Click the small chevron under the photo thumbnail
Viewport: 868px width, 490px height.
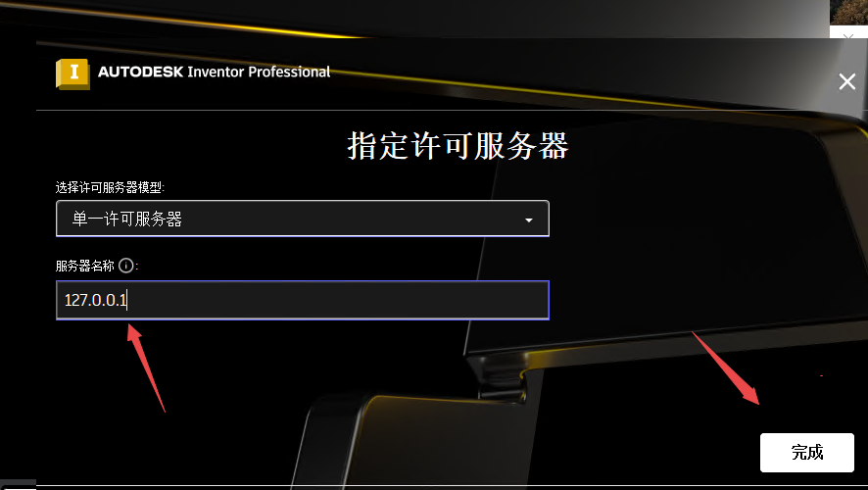[848, 36]
